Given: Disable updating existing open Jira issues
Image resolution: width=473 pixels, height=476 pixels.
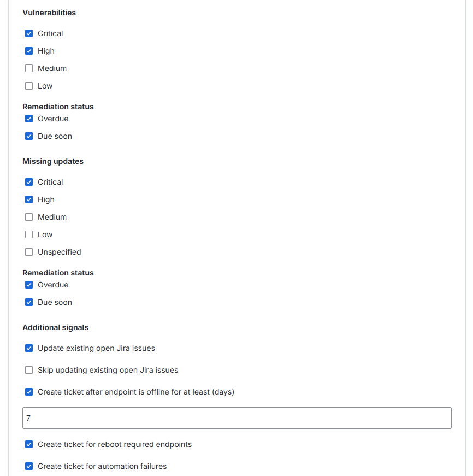Looking at the screenshot, I should tap(29, 348).
